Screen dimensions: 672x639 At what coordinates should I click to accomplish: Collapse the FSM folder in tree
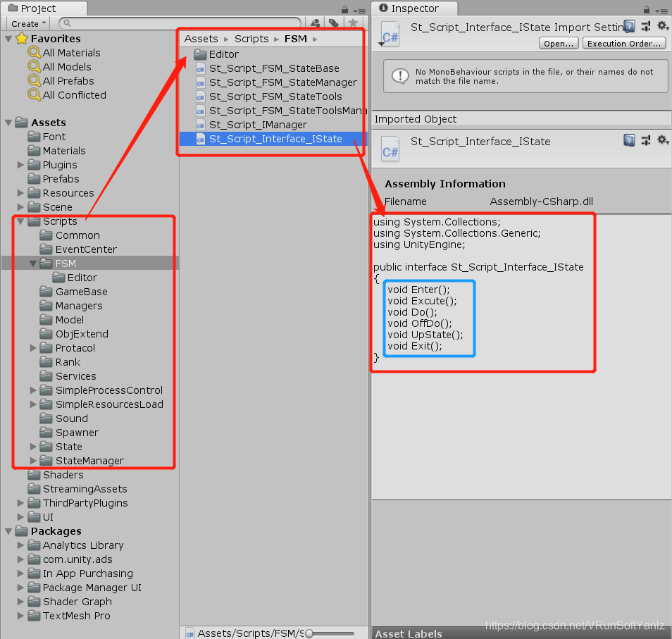(x=33, y=263)
